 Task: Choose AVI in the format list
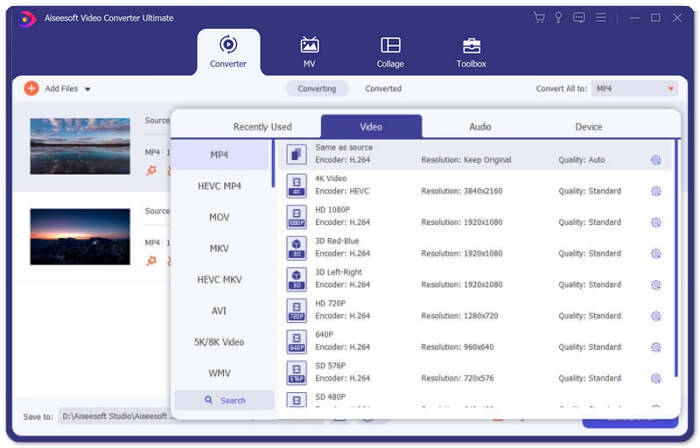pyautogui.click(x=219, y=311)
